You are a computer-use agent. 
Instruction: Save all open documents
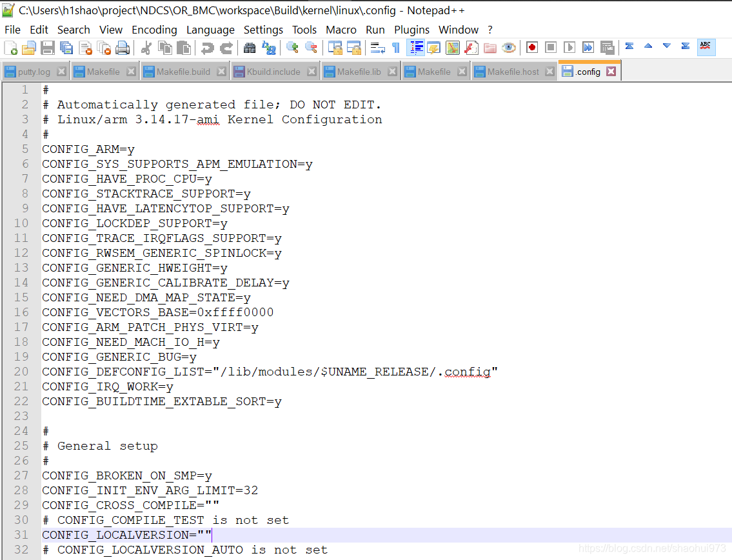point(66,48)
